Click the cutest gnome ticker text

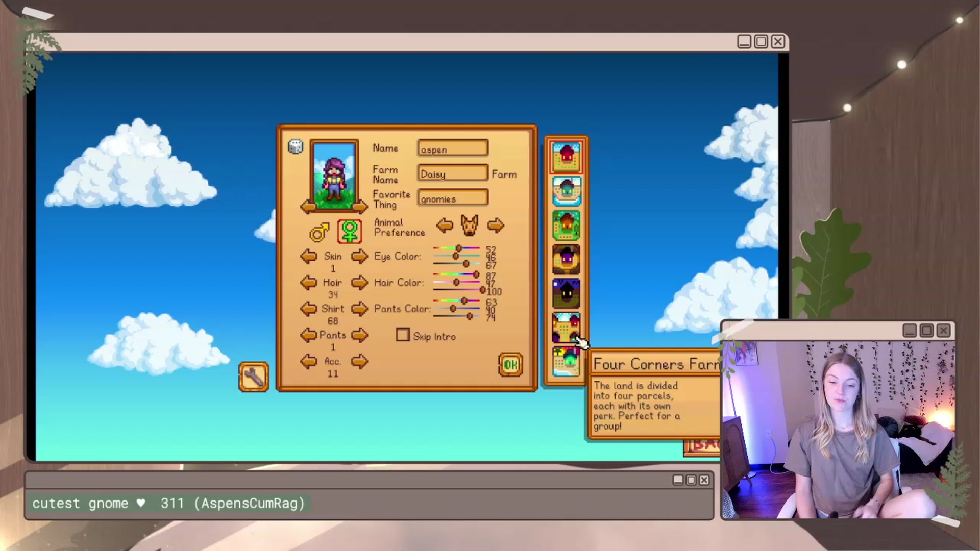pos(168,504)
